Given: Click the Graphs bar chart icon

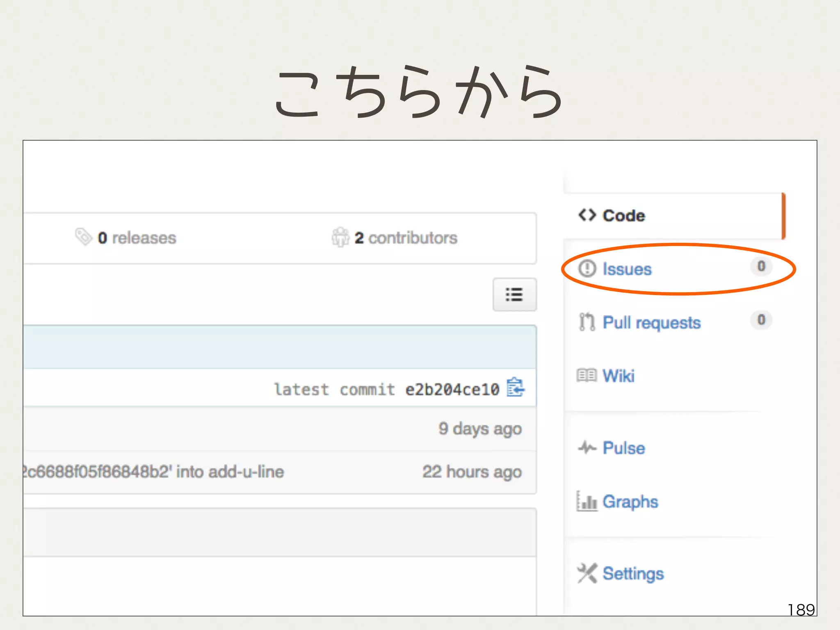Looking at the screenshot, I should click(x=587, y=501).
